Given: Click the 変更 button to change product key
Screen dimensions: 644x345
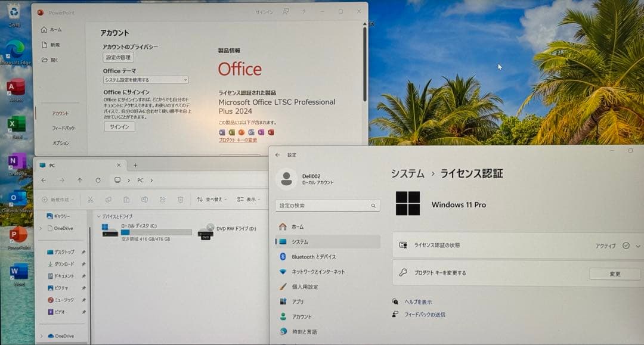Looking at the screenshot, I should pos(614,273).
